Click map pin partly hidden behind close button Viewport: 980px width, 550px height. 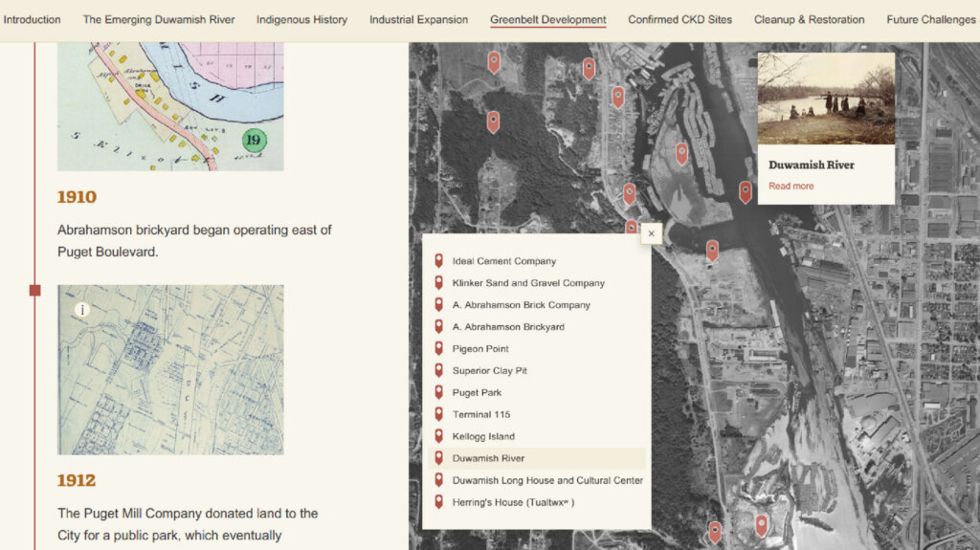[x=632, y=227]
